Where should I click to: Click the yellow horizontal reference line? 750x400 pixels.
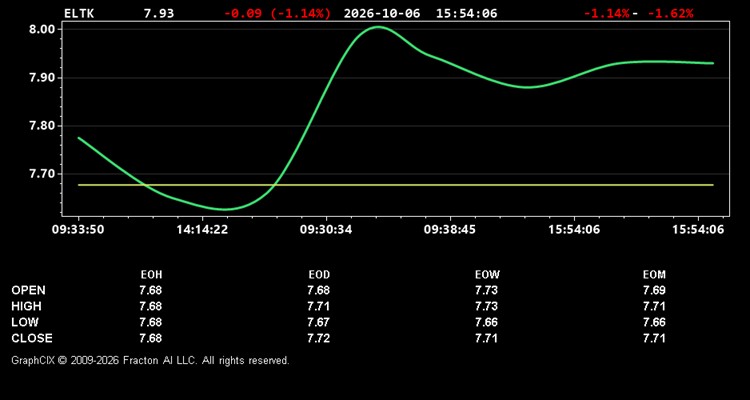tap(396, 185)
